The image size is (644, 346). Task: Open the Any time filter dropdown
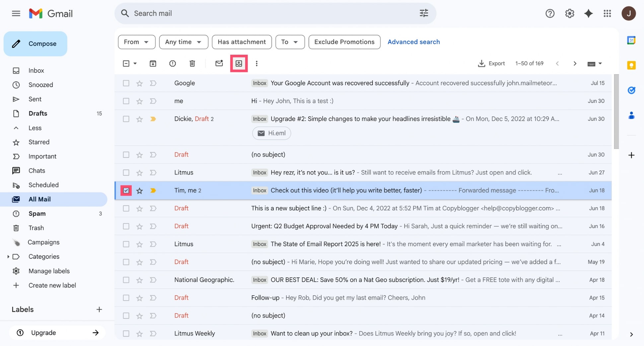pos(183,42)
